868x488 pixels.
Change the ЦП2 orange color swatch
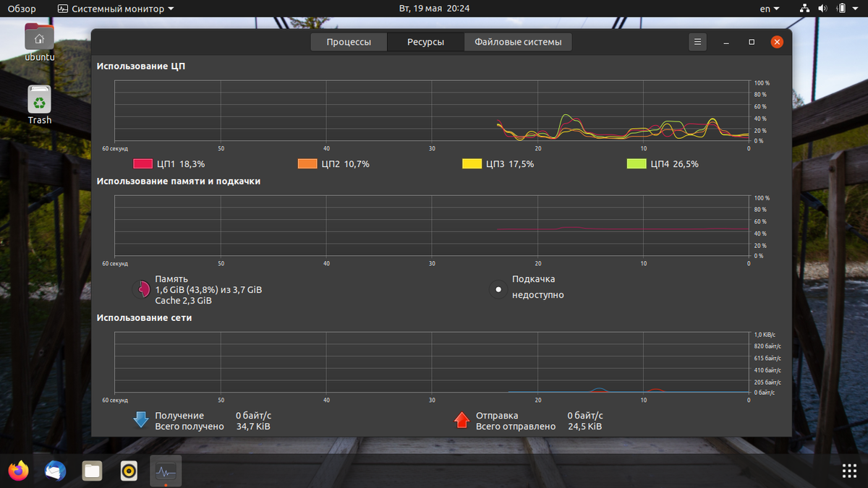click(x=307, y=164)
